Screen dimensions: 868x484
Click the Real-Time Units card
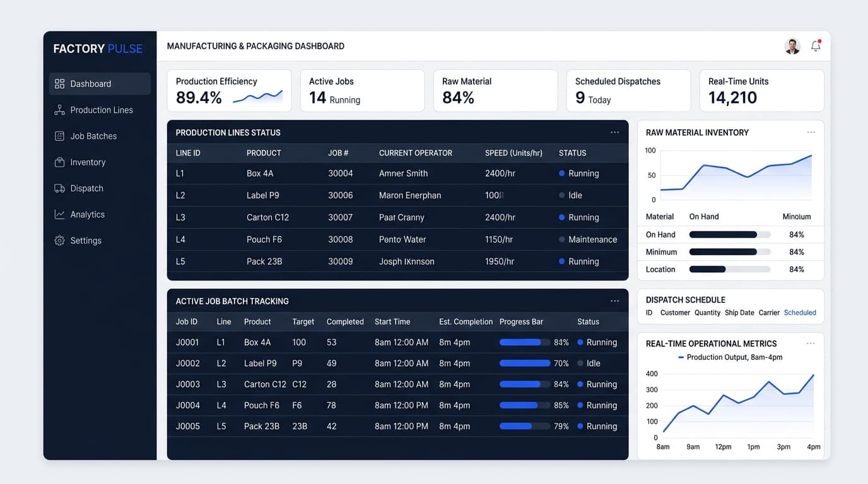pos(761,91)
